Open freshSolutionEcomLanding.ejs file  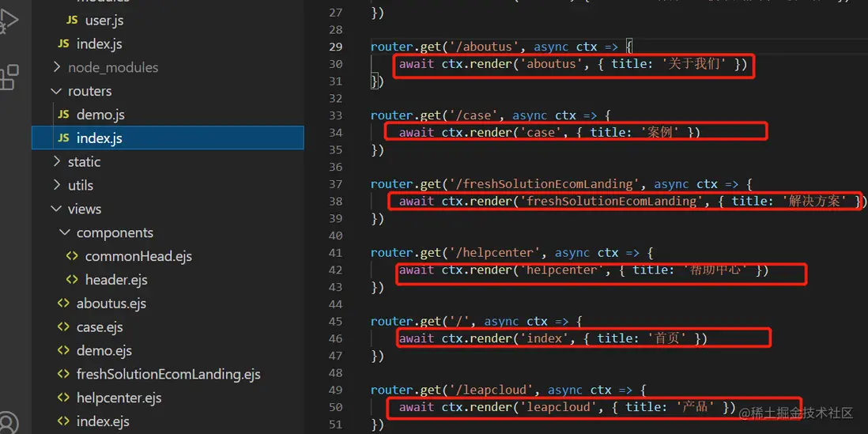click(x=168, y=375)
